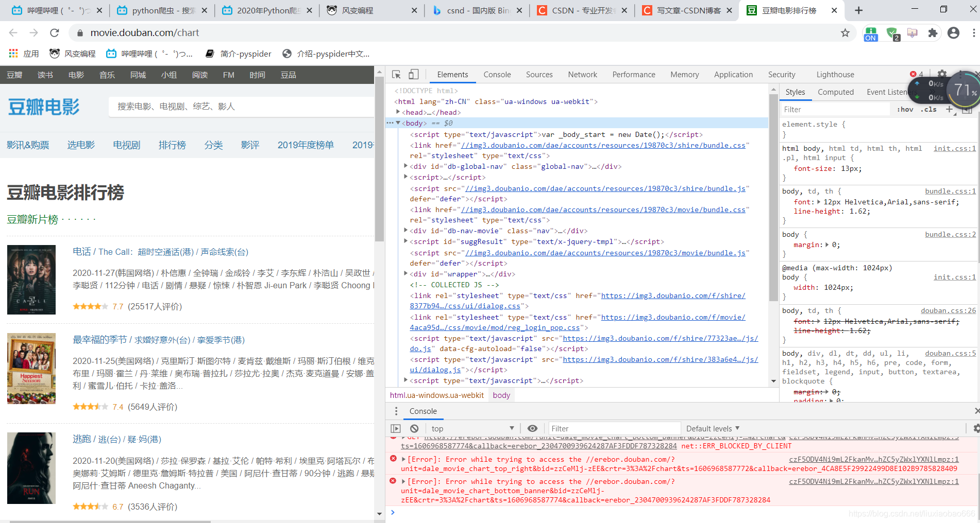Reload the page

pos(55,33)
